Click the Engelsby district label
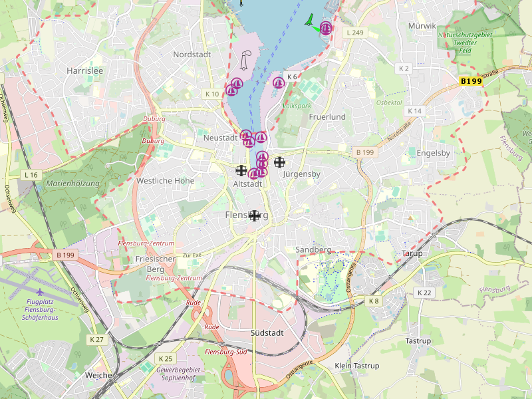Viewport: 532px width, 399px height. pos(433,153)
